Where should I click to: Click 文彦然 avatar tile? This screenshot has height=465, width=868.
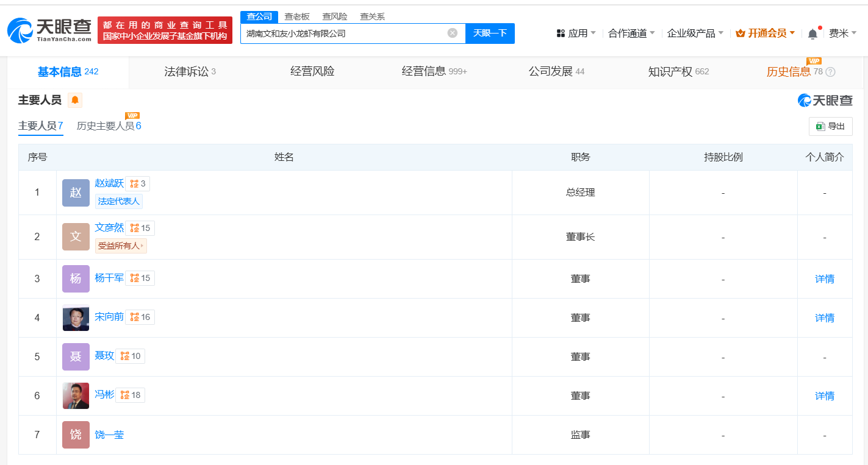[x=76, y=236]
